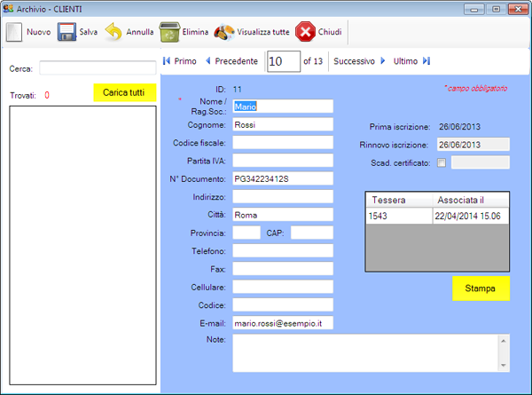Click the 'of 13' record count text
532x395 pixels.
[x=313, y=61]
